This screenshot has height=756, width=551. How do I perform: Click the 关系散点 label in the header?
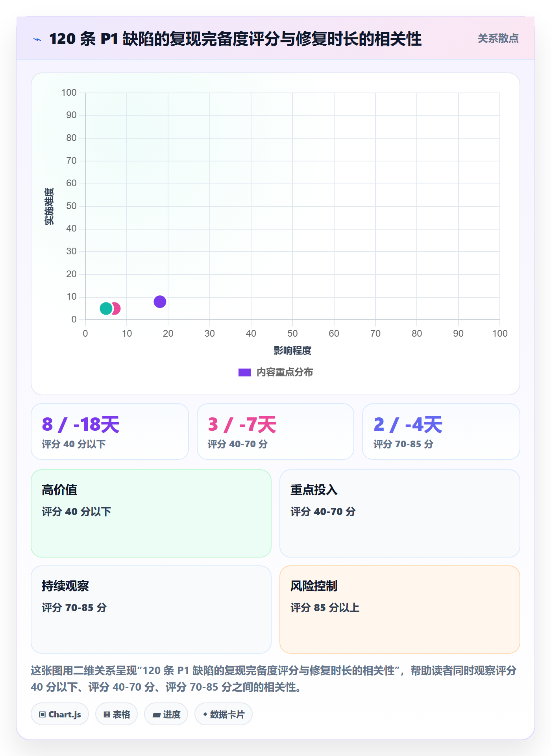tap(498, 39)
